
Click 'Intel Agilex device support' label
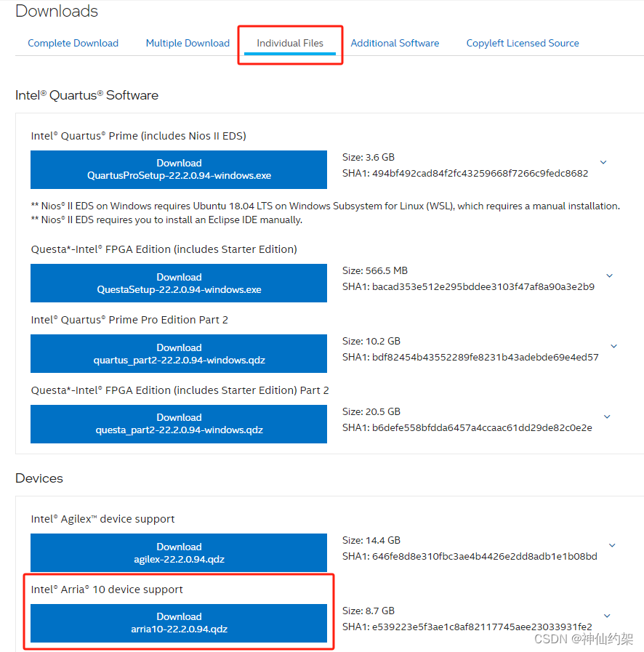click(x=102, y=519)
